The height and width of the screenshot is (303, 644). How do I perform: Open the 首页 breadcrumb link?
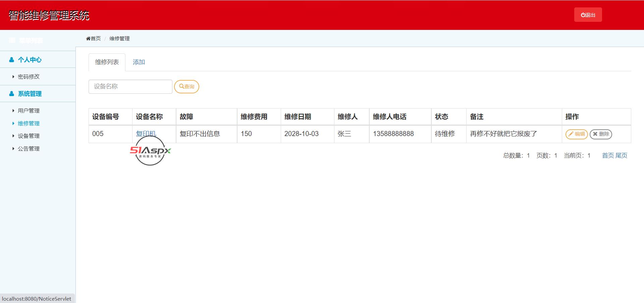(x=96, y=39)
